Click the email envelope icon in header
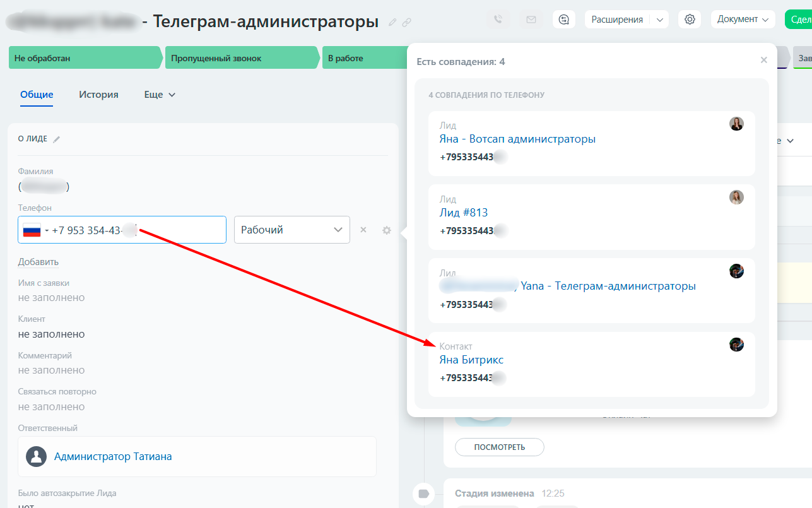This screenshot has height=508, width=812. 531,20
